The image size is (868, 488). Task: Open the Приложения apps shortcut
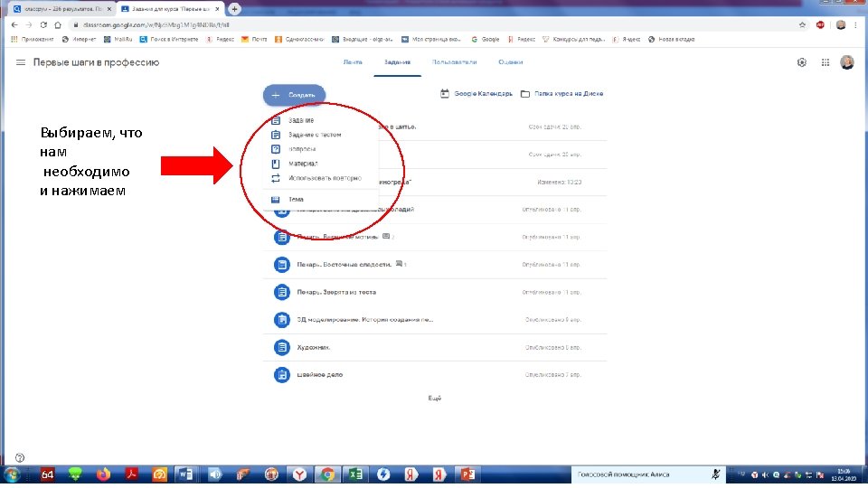tap(33, 39)
